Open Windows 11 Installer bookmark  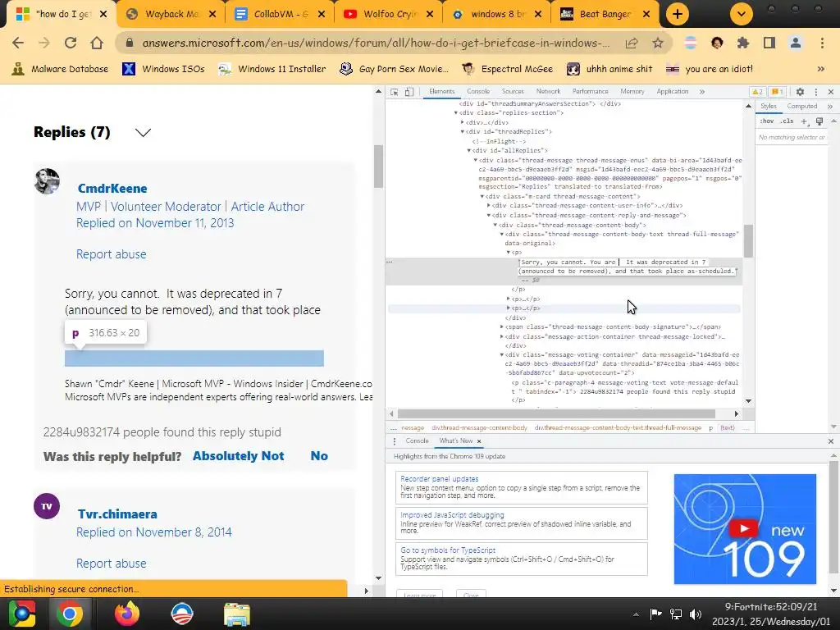click(x=272, y=69)
